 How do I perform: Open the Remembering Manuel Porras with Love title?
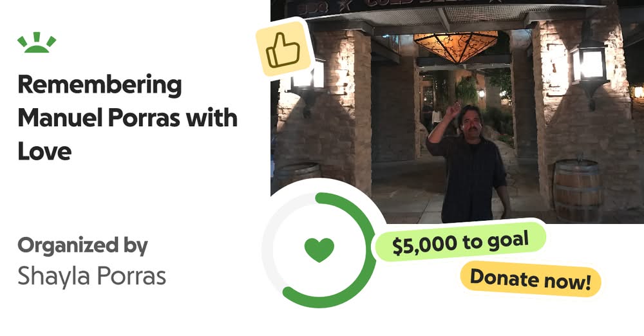tap(128, 118)
